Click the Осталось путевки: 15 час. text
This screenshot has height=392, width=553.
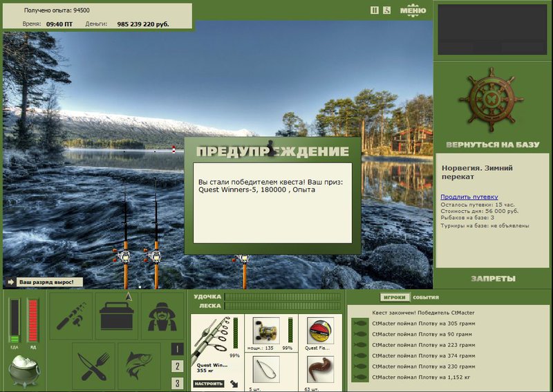click(x=478, y=205)
